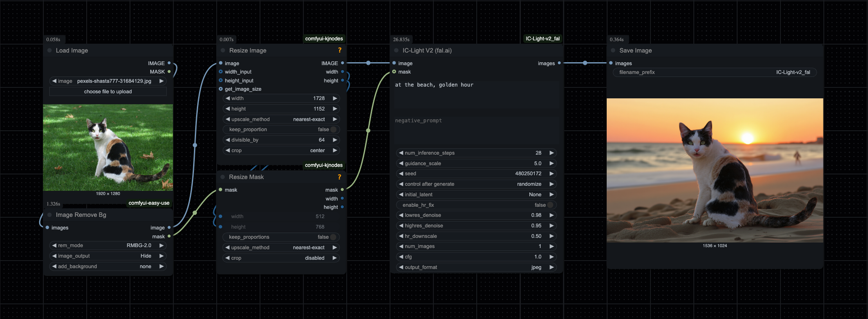Click Image Remove Bg mask output port

click(x=169, y=237)
